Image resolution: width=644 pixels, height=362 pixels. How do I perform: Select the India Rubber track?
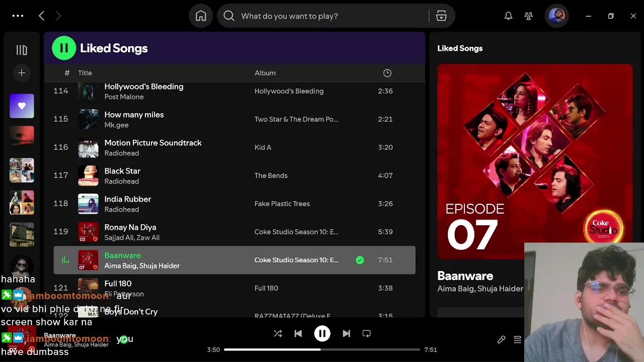coord(128,199)
